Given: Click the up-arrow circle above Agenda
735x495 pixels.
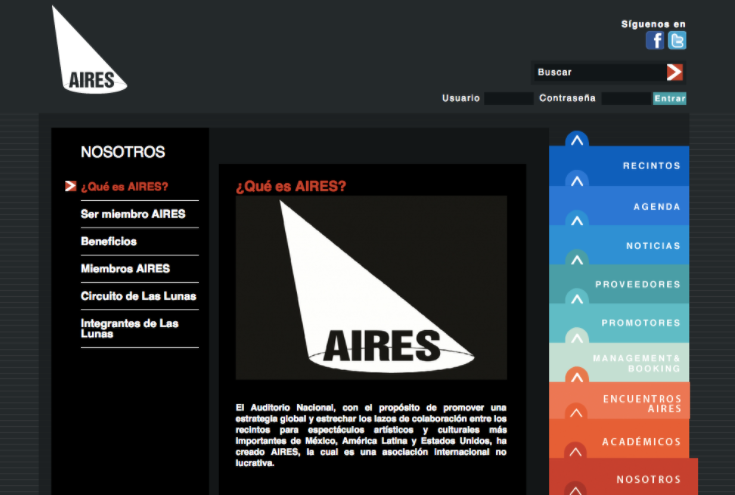Looking at the screenshot, I should coord(576,181).
